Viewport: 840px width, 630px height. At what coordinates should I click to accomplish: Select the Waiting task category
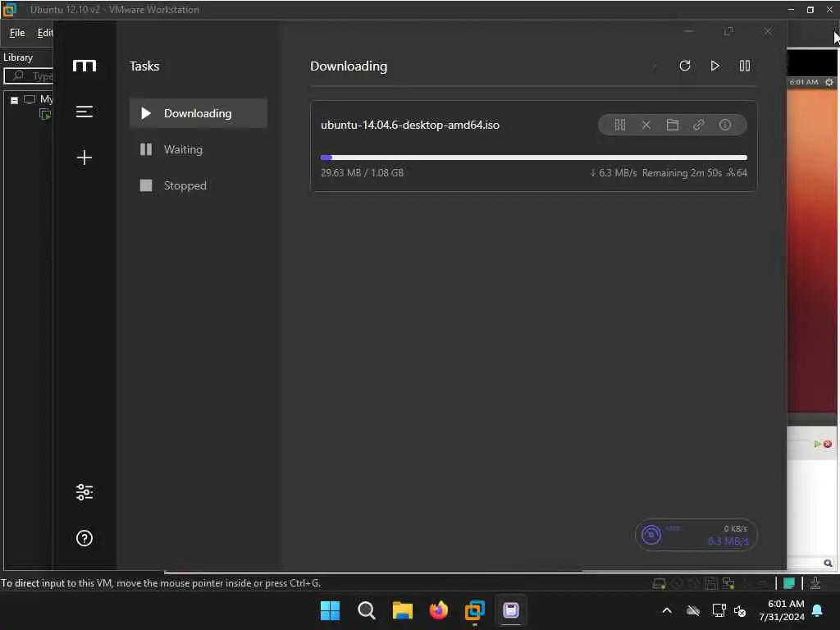[x=199, y=149]
